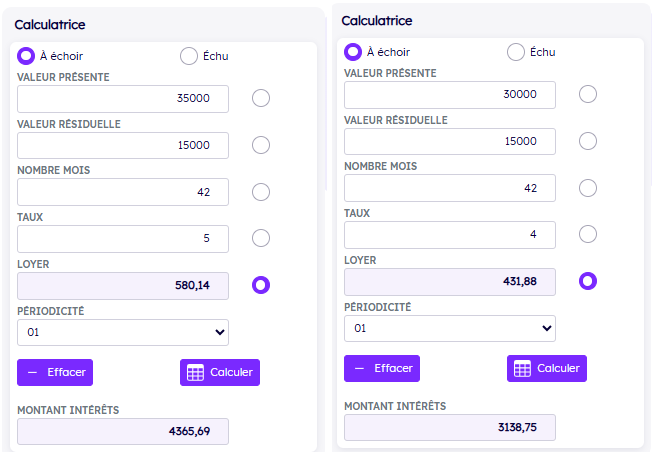Click the grid icon on left Calculer button
The image size is (652, 452).
(x=195, y=372)
